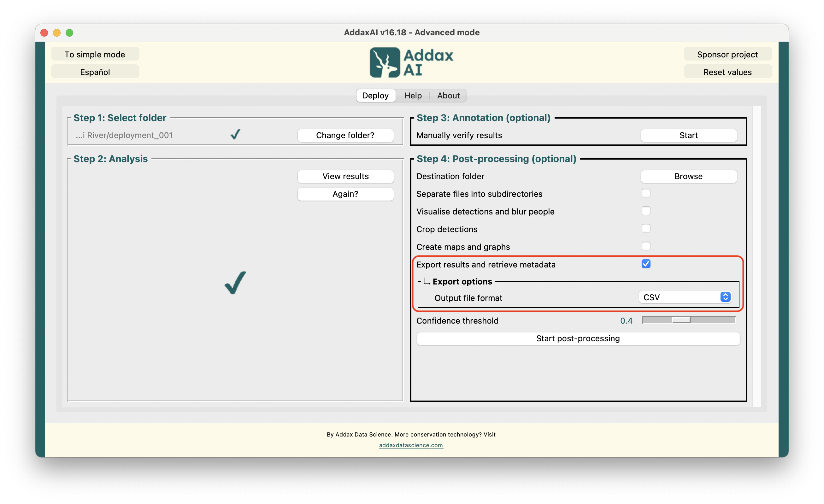Click the Confidence threshold slider handle
Screen dimensions: 824x504
point(681,320)
